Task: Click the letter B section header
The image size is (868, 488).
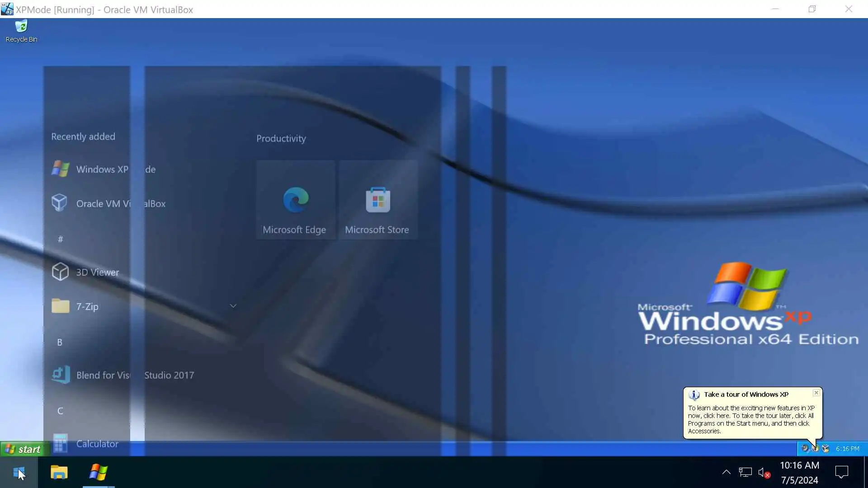Action: coord(60,342)
